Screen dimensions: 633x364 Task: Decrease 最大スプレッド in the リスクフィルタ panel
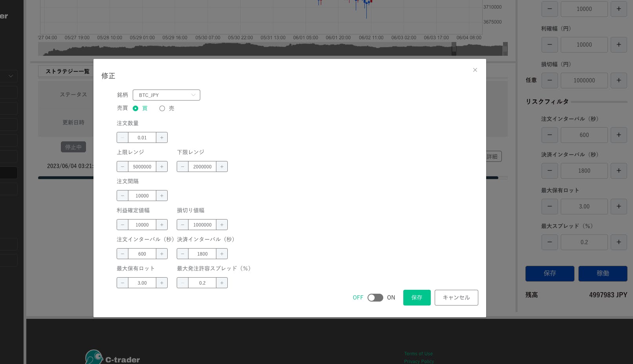coord(549,242)
